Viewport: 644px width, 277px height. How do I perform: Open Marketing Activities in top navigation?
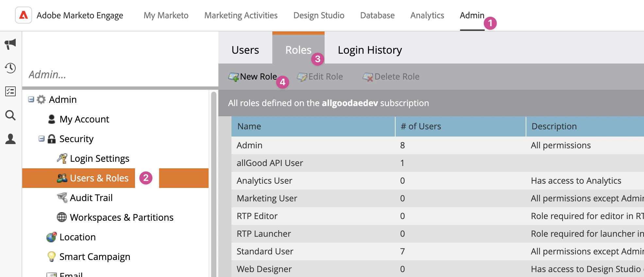[241, 15]
